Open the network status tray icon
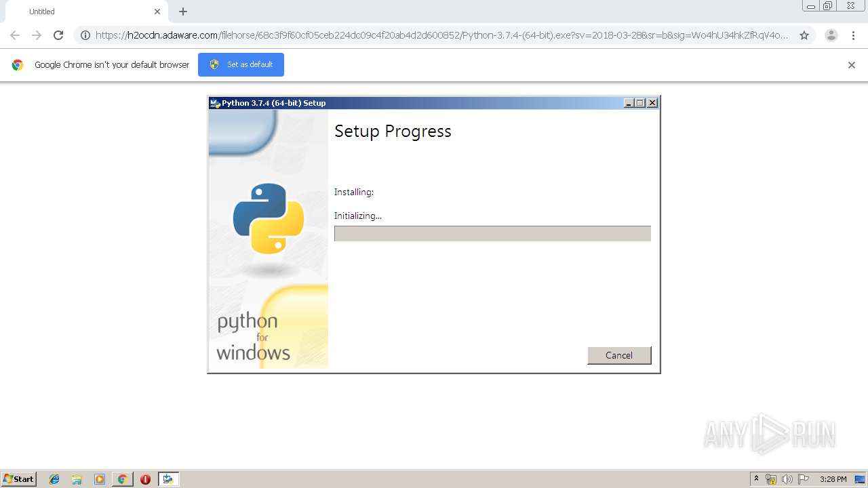The width and height of the screenshot is (868, 488). [771, 479]
